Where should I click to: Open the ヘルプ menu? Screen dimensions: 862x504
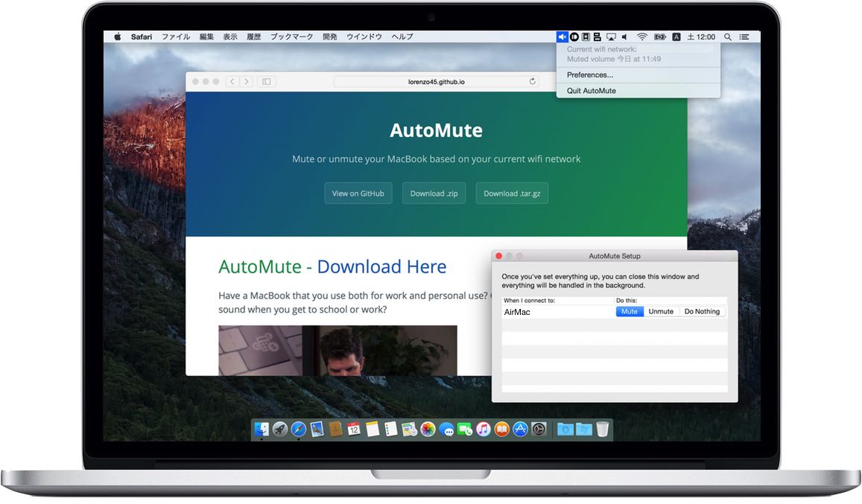pyautogui.click(x=402, y=36)
